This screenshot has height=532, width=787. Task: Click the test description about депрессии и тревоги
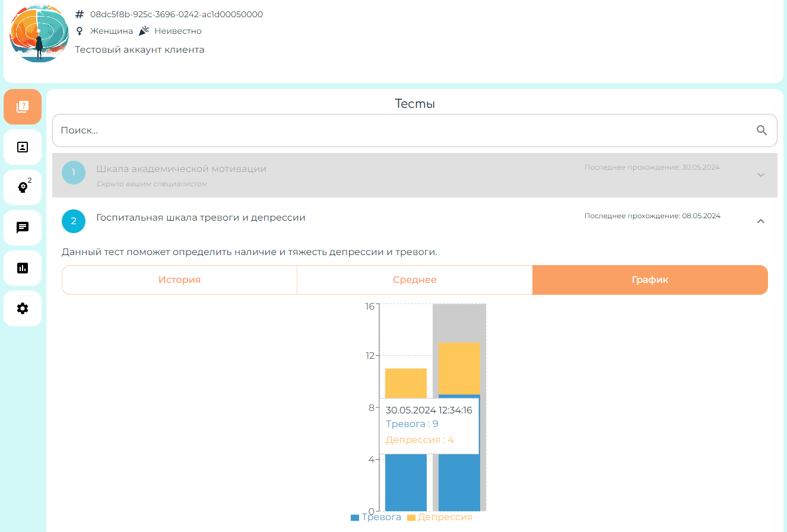tap(249, 252)
